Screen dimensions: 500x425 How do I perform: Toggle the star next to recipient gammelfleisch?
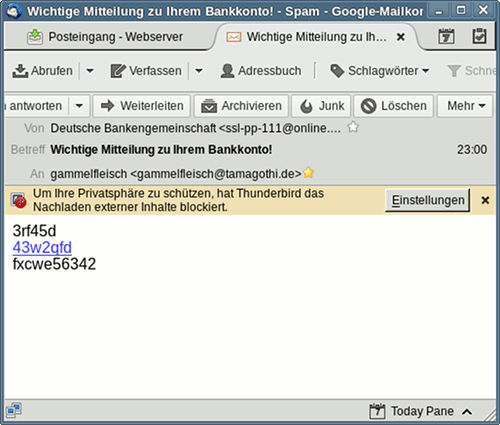(309, 173)
